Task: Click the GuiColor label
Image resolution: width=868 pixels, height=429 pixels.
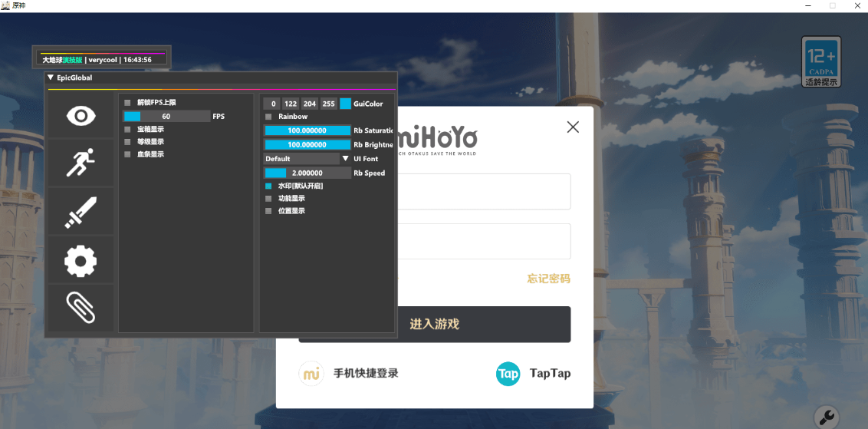Action: 368,104
